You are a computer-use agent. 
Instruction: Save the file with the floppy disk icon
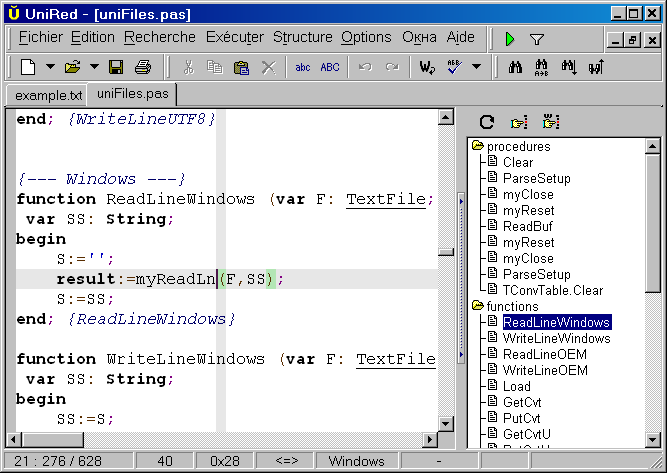(x=116, y=68)
